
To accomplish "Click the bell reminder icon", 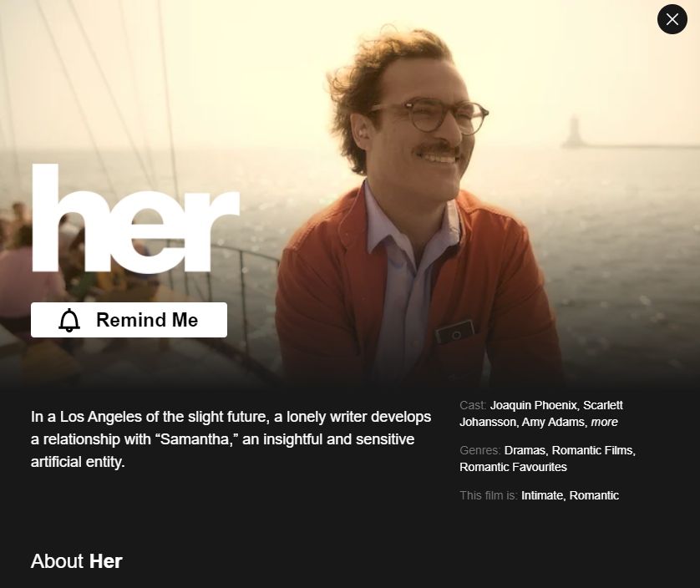I will [x=69, y=320].
